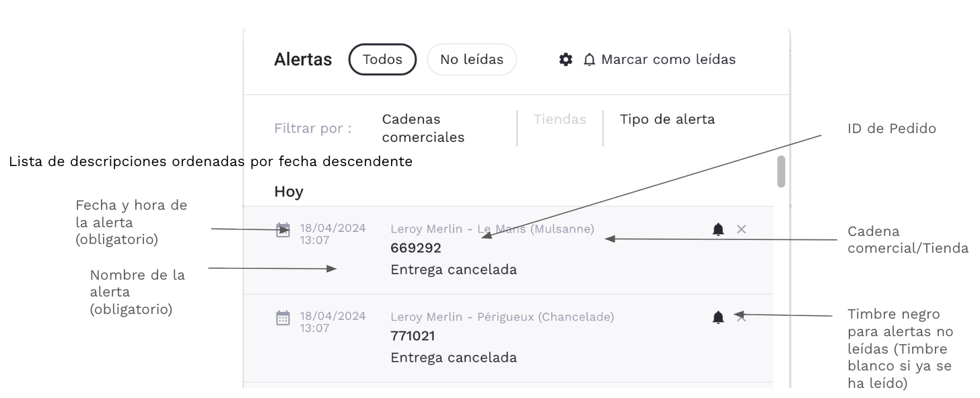This screenshot has width=980, height=398.
Task: Open alert settings gear icon
Action: coord(566,60)
